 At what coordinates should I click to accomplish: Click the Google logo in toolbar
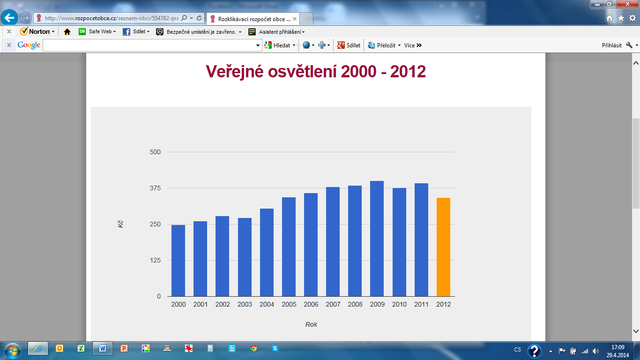coord(29,45)
